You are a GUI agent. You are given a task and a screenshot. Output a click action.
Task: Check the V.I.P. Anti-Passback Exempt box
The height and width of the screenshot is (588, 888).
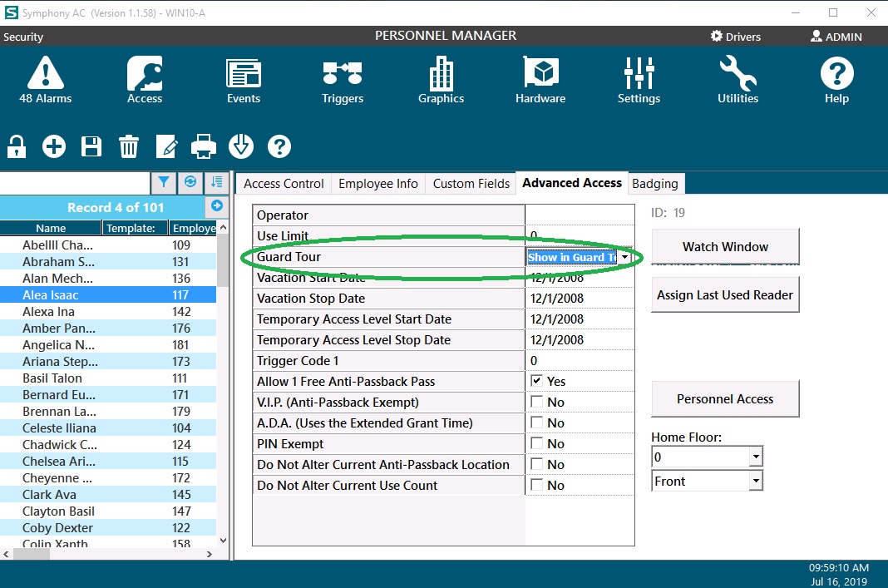point(536,402)
